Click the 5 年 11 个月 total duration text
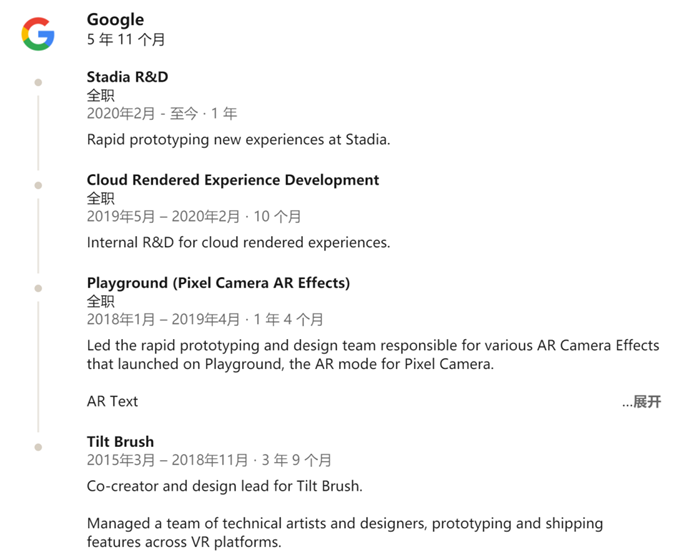The width and height of the screenshot is (700, 560). (126, 40)
